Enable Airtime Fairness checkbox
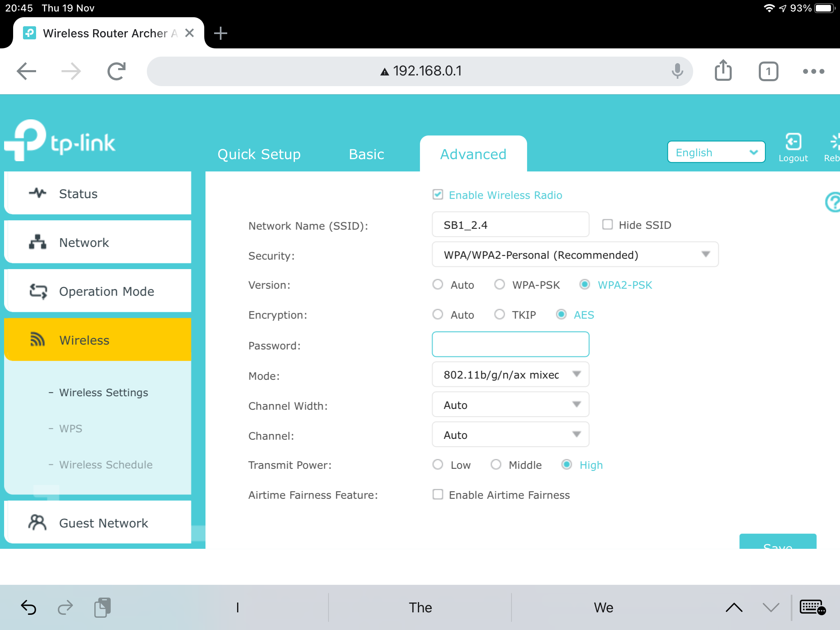This screenshot has height=630, width=840. click(x=438, y=494)
